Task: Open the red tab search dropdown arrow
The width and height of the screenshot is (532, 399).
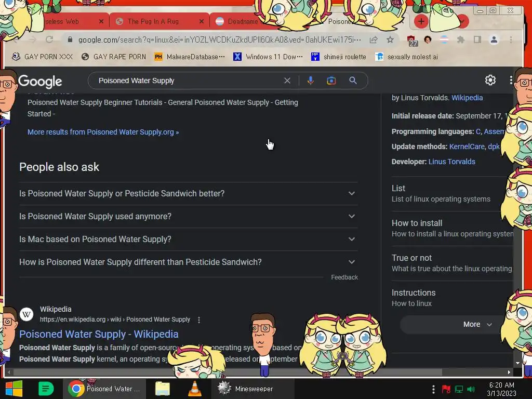Action: [x=462, y=21]
